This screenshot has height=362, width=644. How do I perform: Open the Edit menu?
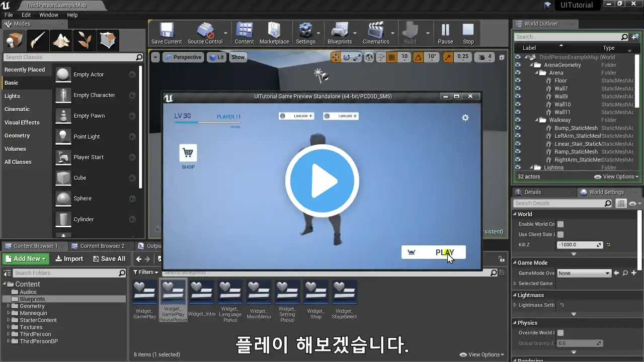coord(26,15)
